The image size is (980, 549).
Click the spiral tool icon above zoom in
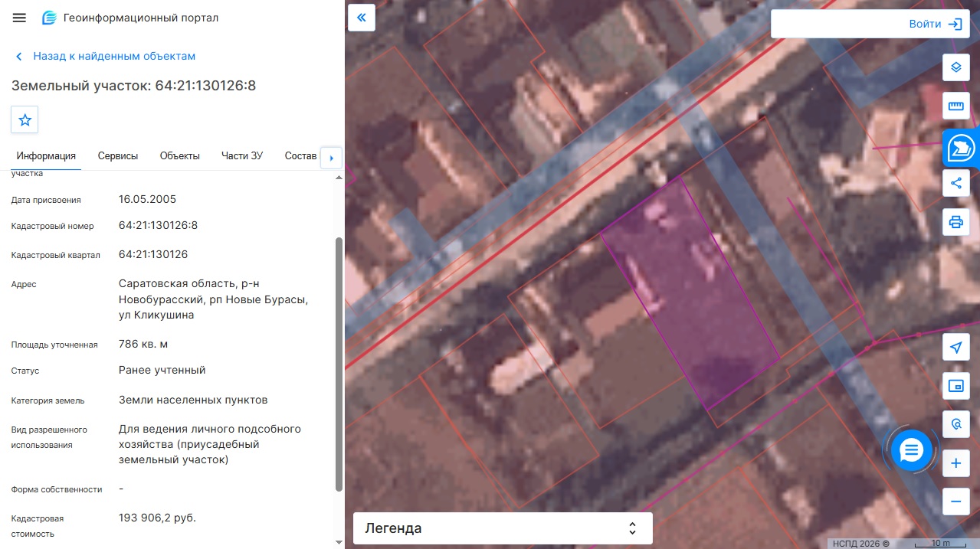(955, 424)
